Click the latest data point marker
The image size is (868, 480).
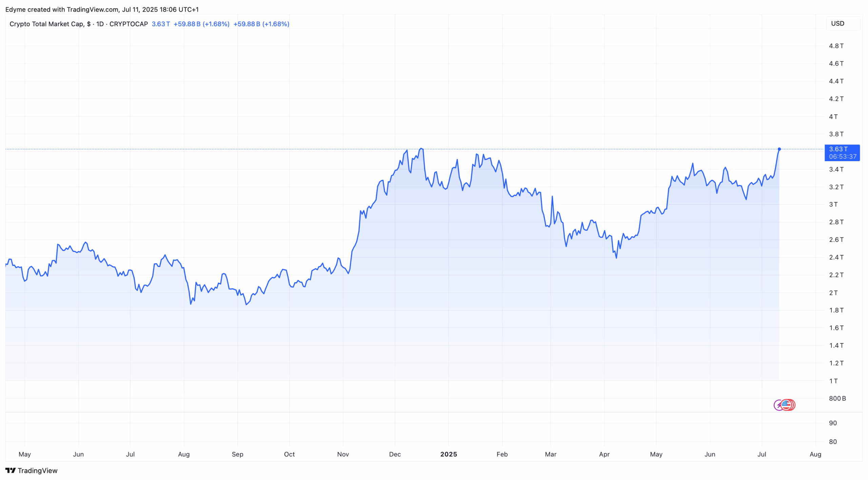[779, 149]
